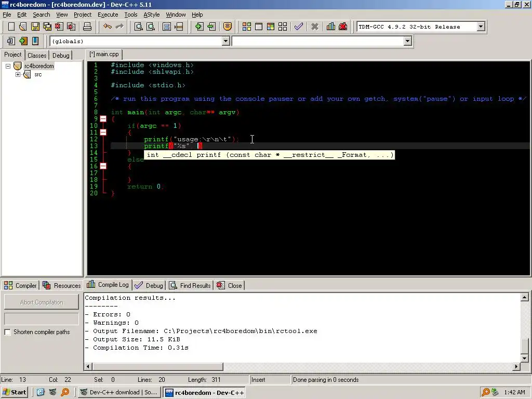The height and width of the screenshot is (399, 532).
Task: Click compile log scroll up arrow
Action: 525,298
